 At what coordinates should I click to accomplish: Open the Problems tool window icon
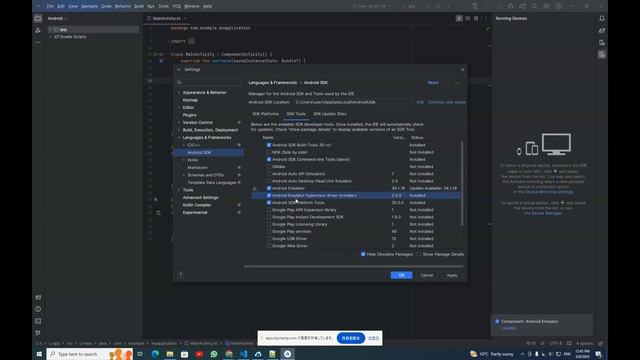point(38,309)
